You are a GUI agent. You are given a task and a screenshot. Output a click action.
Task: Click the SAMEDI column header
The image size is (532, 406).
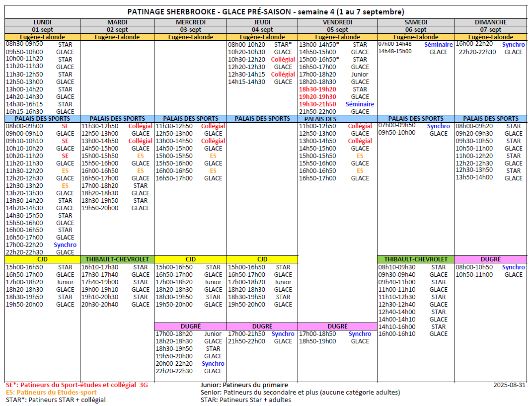point(416,22)
